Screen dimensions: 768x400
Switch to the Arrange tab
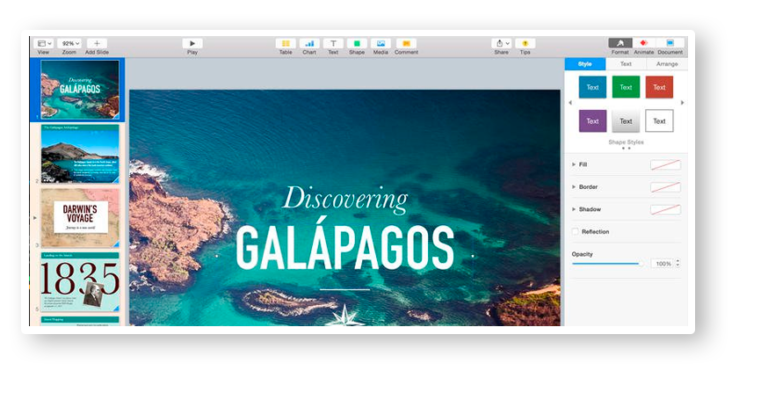pyautogui.click(x=666, y=64)
